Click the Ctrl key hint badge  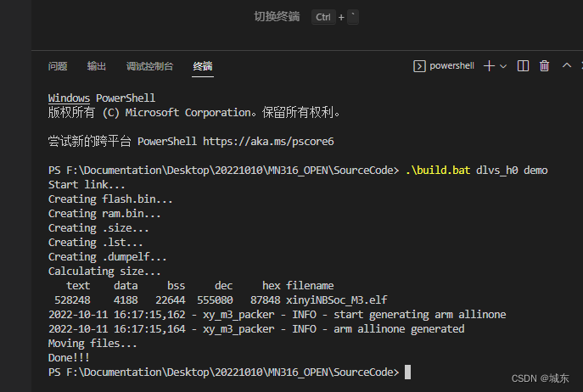point(323,17)
